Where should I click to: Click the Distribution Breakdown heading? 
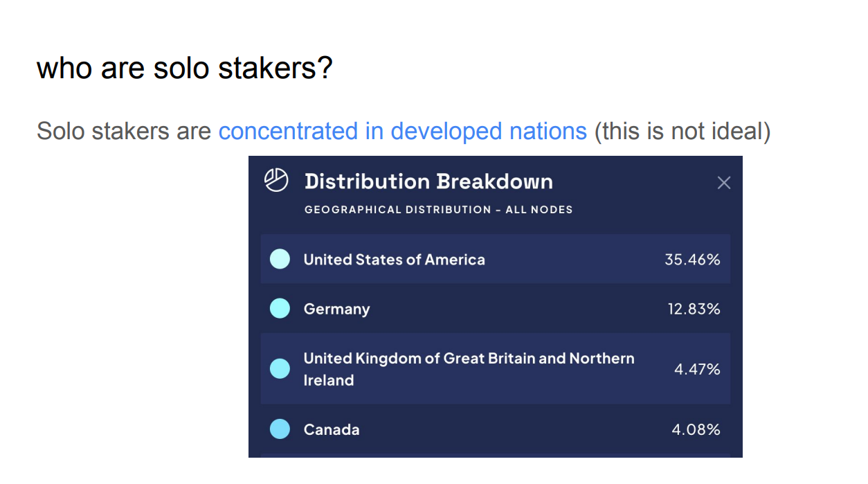pos(428,181)
